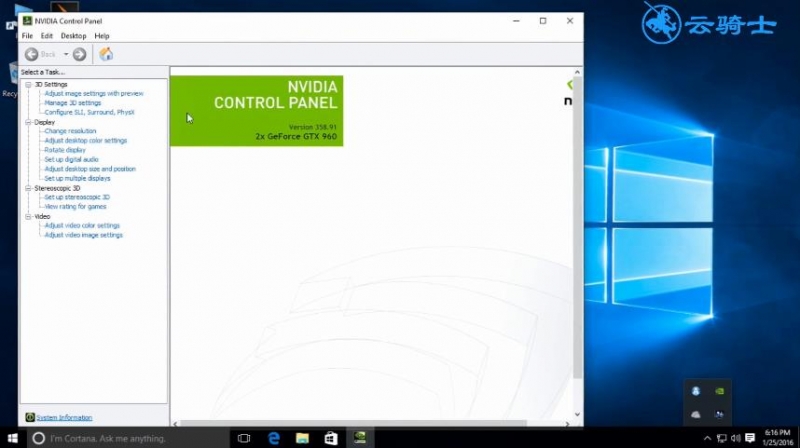The width and height of the screenshot is (800, 448).
Task: Select Set up digital audio
Action: 71,159
